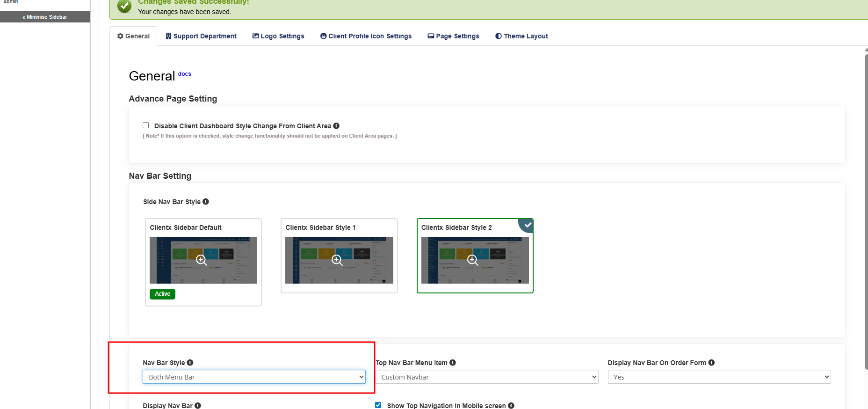
Task: Click info icon after Disable Client Dashboard Style Change
Action: [x=336, y=126]
